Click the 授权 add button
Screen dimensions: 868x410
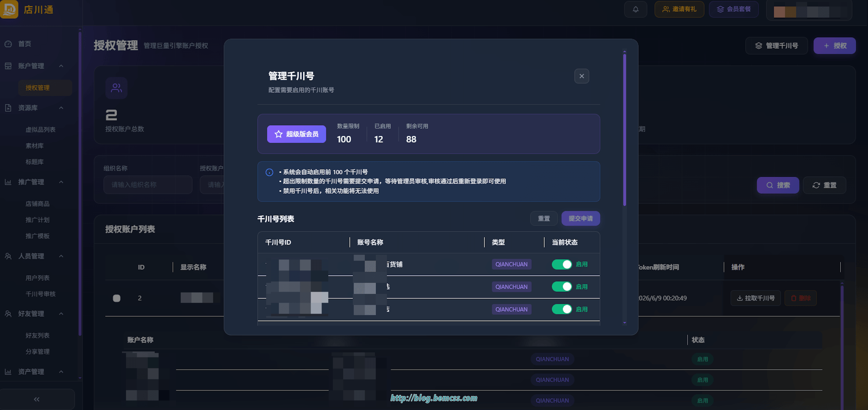click(834, 46)
